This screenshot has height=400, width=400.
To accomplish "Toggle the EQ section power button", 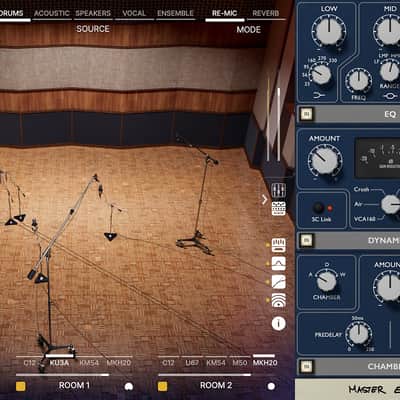I will (x=306, y=114).
